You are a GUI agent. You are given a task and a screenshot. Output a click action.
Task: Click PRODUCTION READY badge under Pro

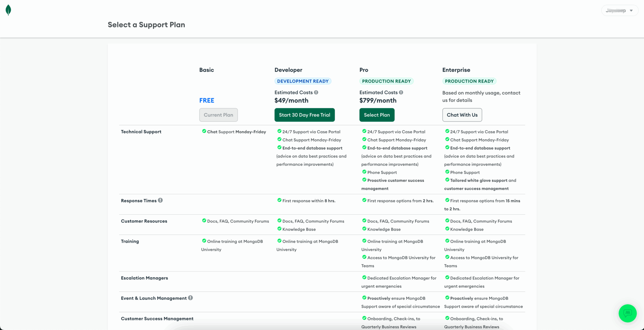tap(386, 81)
